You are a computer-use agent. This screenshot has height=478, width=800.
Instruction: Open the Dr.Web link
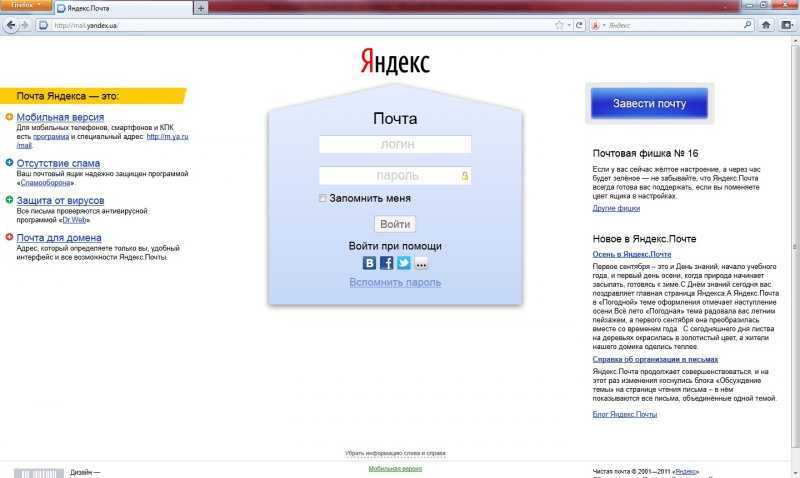pyautogui.click(x=74, y=220)
